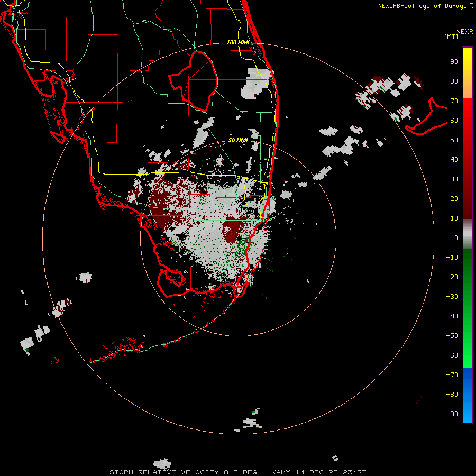Click the -10 value on the velocity scale

[x=452, y=258]
